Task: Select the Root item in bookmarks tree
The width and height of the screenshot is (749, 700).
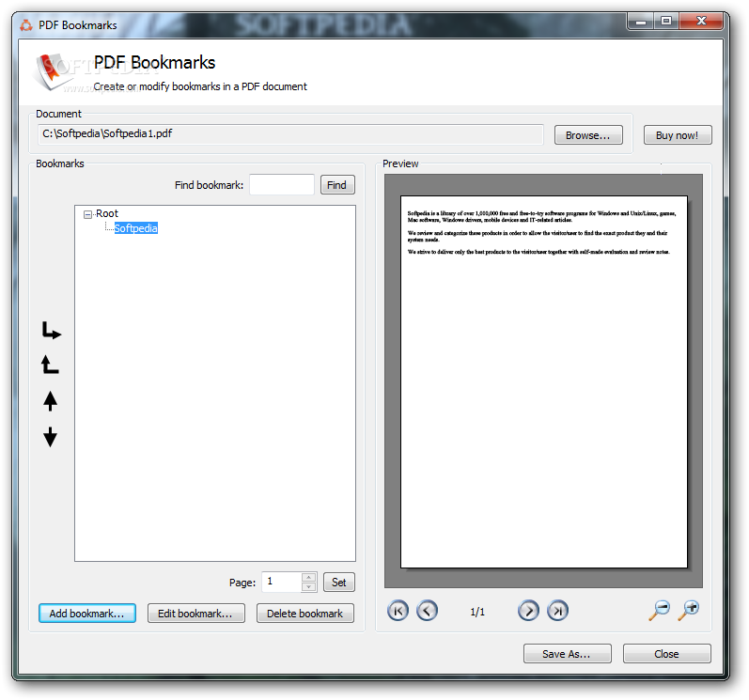Action: coord(107,213)
